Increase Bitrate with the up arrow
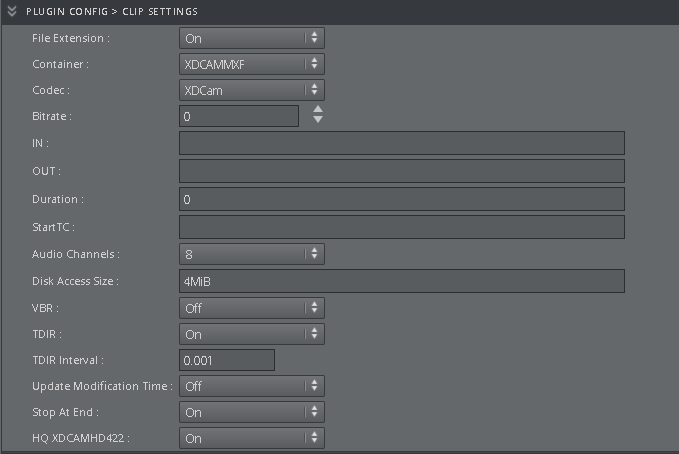The image size is (679, 454). click(x=318, y=110)
